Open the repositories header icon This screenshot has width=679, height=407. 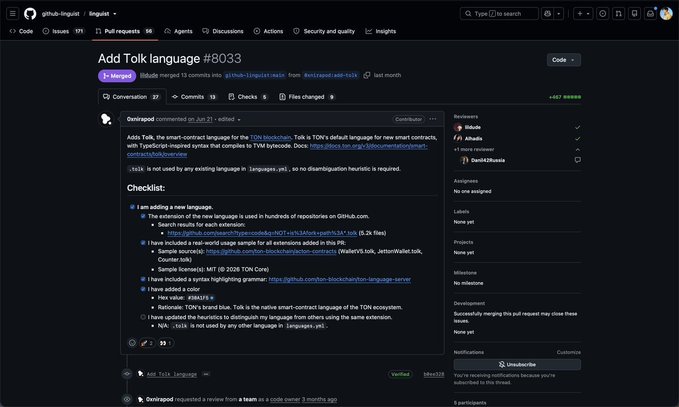coord(634,14)
